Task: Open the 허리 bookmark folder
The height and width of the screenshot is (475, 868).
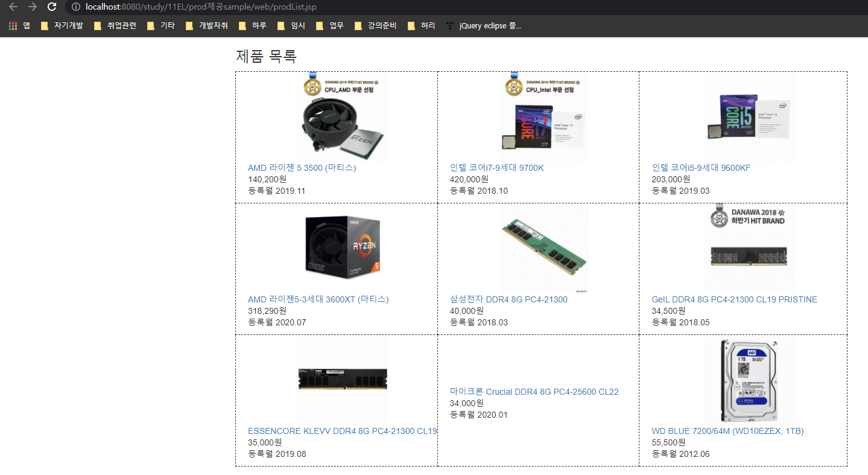Action: (x=421, y=26)
